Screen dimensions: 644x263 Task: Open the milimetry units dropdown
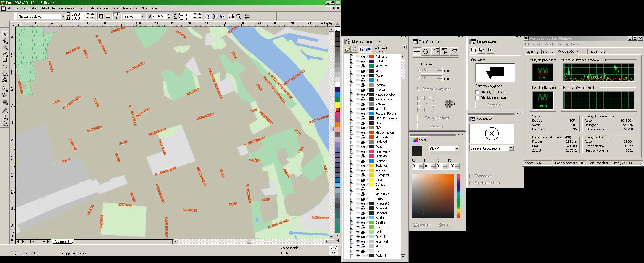(142, 16)
